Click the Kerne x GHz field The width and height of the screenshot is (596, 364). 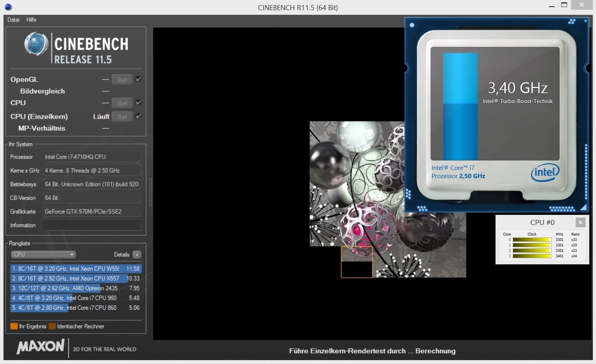click(92, 171)
